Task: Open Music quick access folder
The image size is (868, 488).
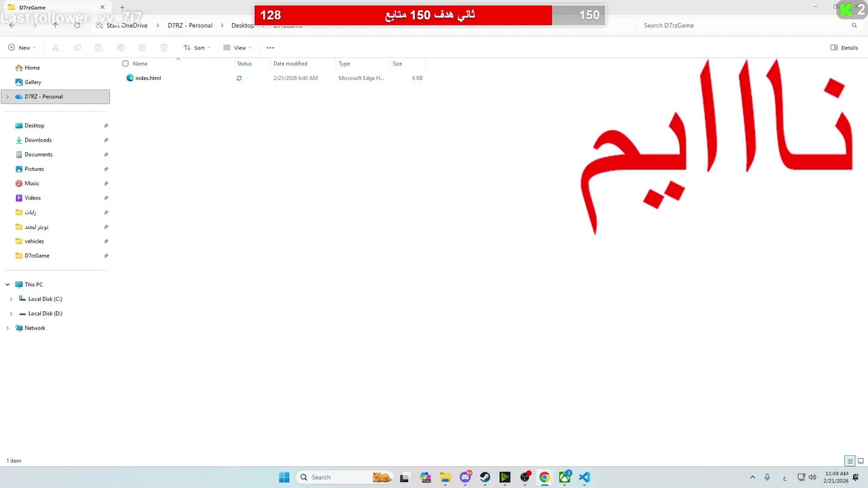Action: tap(32, 183)
